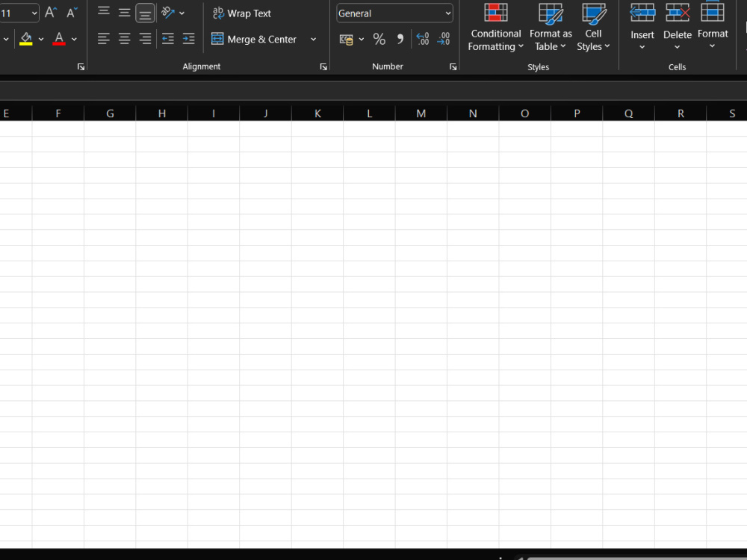Center text horizontally
747x560 pixels.
tap(124, 39)
